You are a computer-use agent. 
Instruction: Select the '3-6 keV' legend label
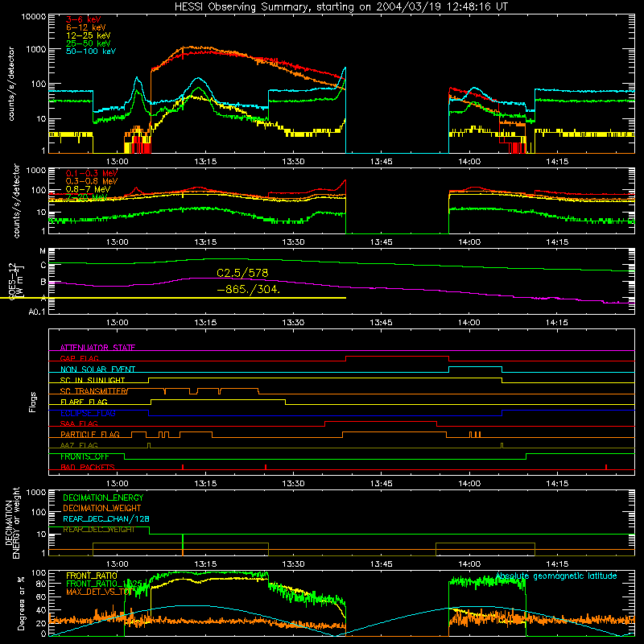click(x=84, y=19)
